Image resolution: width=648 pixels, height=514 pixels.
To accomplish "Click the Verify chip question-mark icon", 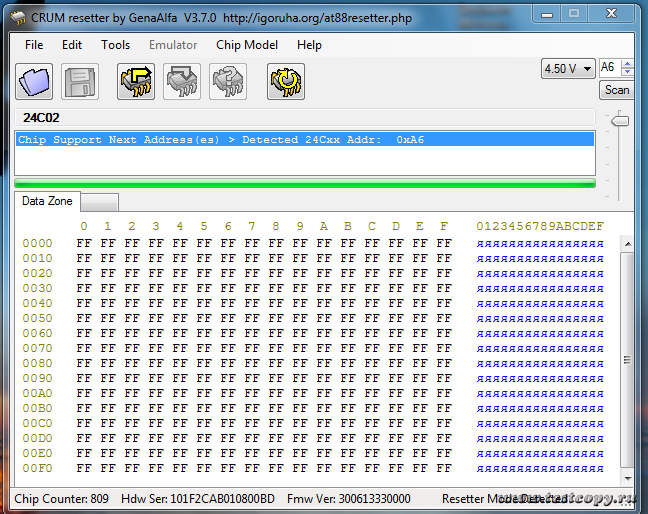I will pos(228,81).
